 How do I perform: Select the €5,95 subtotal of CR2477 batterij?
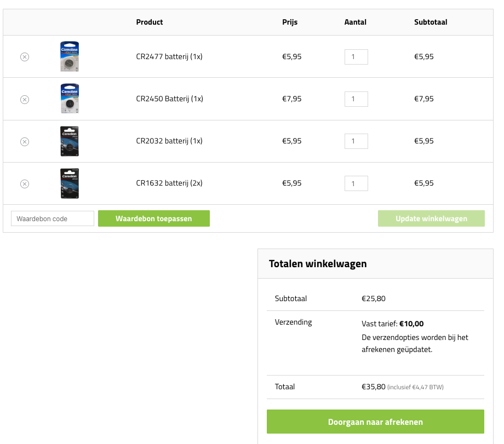[x=424, y=56]
